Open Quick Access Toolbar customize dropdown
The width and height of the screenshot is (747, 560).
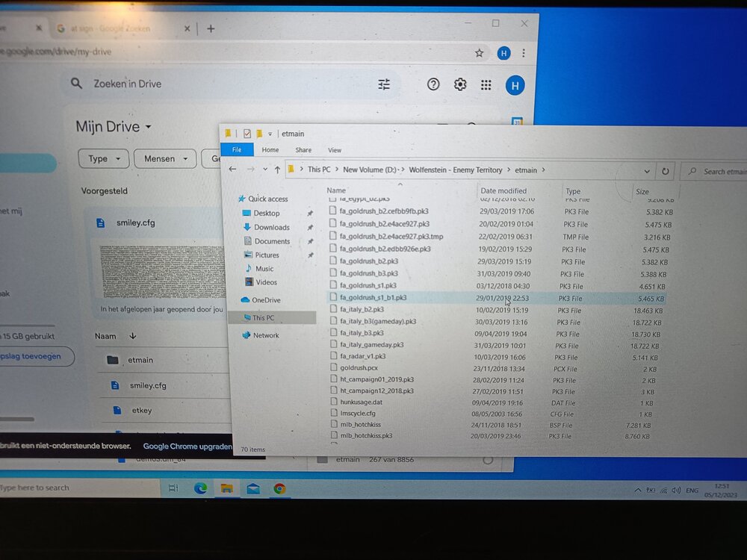270,134
